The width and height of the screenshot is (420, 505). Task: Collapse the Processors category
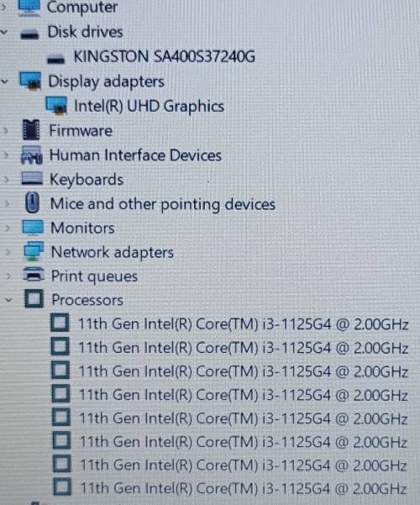point(8,300)
